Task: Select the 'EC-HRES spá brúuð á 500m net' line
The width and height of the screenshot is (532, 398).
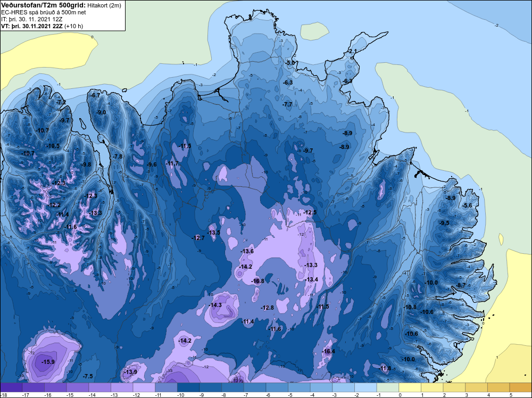Action: pyautogui.click(x=44, y=12)
